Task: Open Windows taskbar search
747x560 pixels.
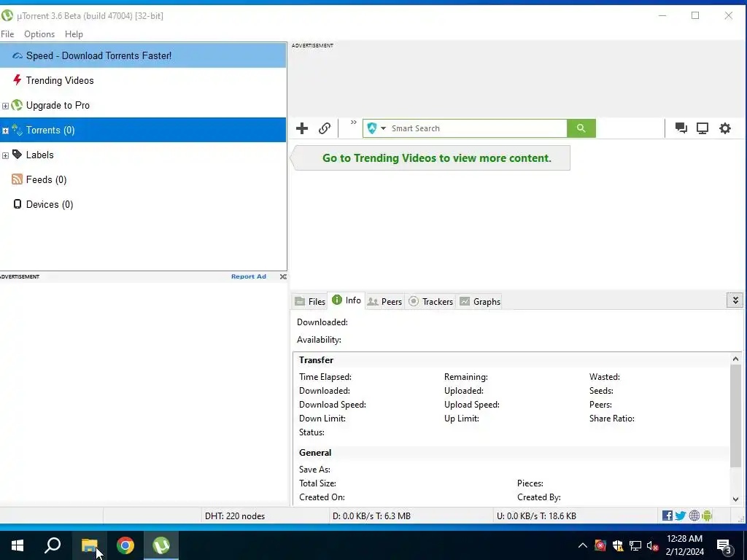Action: [53, 545]
